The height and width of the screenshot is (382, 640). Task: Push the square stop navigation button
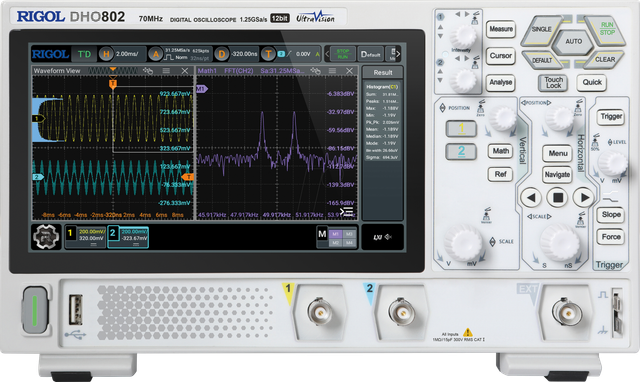click(x=558, y=198)
